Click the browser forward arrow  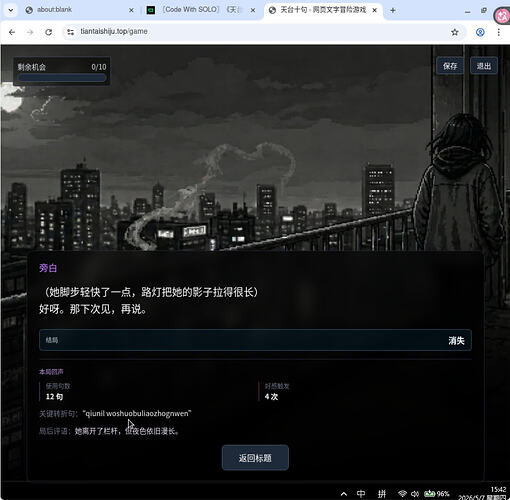30,32
